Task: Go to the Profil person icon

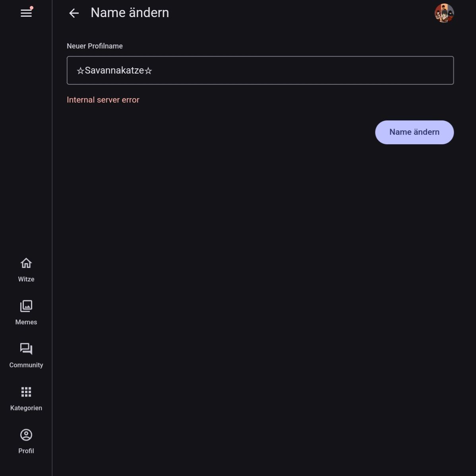Action: pyautogui.click(x=26, y=435)
